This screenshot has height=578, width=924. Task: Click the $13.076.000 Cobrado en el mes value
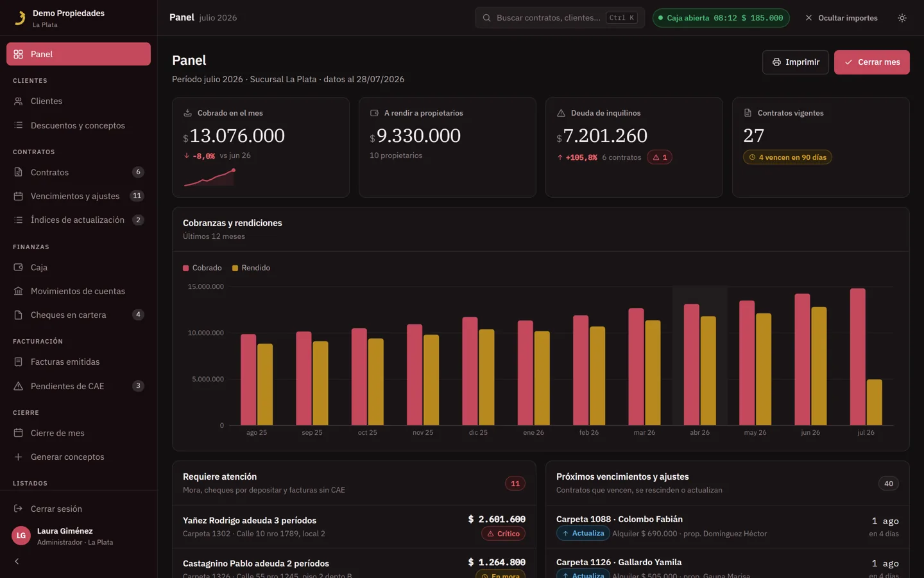point(234,136)
